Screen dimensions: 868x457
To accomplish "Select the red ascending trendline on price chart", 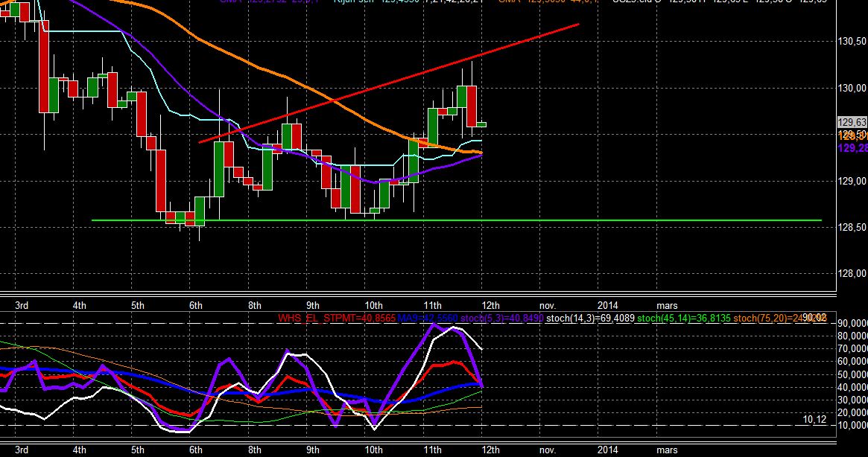I will point(387,83).
